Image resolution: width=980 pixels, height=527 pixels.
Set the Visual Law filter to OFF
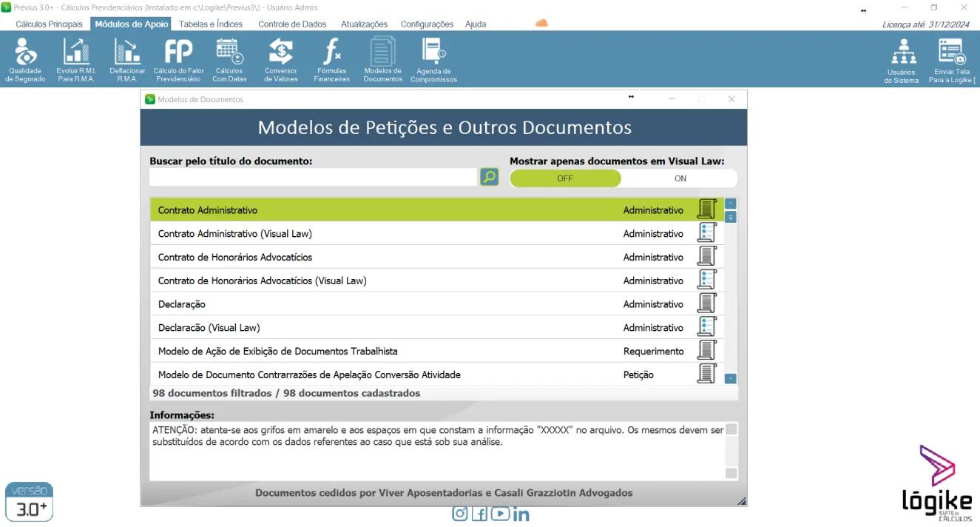(x=565, y=178)
